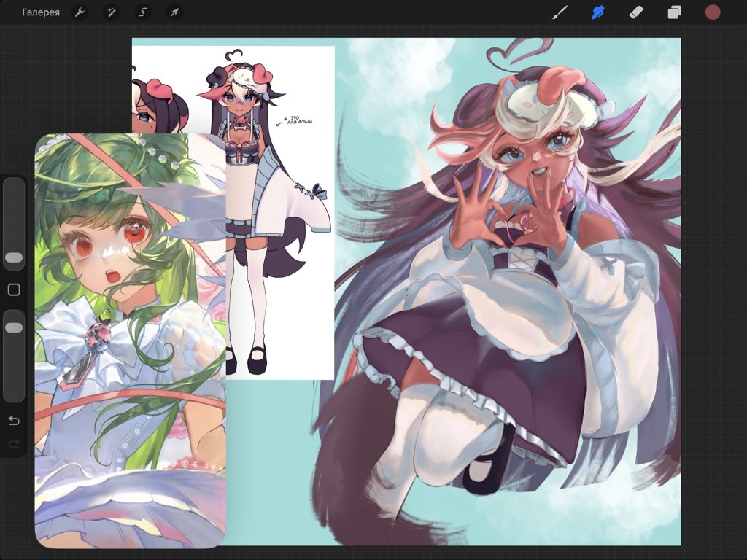This screenshot has width=747, height=560.
Task: Select the Smudge tool
Action: click(598, 12)
